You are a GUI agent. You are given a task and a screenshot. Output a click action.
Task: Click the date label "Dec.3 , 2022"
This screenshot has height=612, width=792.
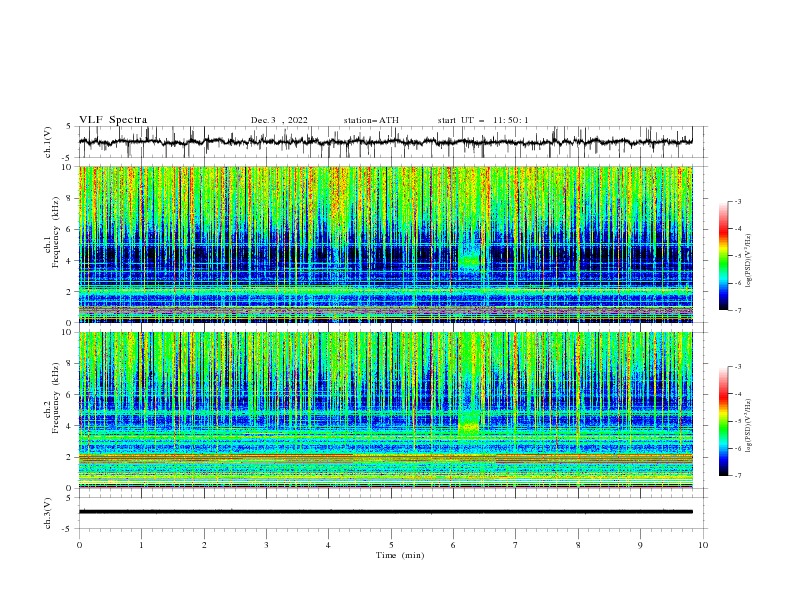(279, 120)
